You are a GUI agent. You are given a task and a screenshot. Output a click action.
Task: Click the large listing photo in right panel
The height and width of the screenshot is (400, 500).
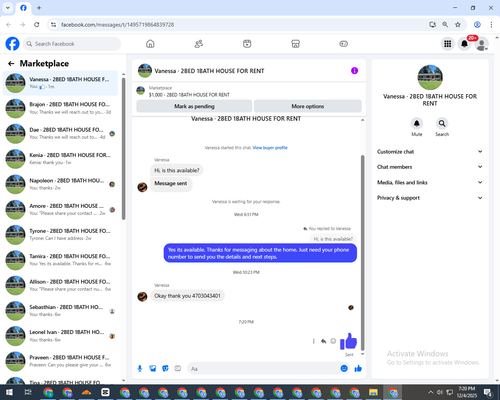[x=430, y=77]
